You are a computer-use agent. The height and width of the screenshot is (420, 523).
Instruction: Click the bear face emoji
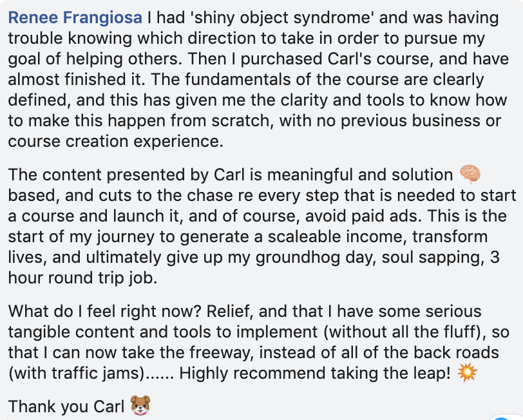139,406
